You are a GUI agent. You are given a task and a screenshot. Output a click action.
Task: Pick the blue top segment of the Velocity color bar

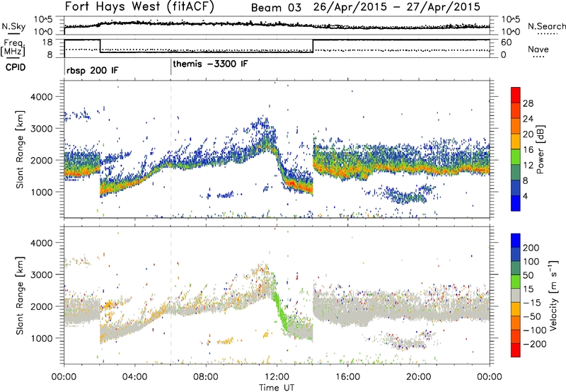(516, 241)
